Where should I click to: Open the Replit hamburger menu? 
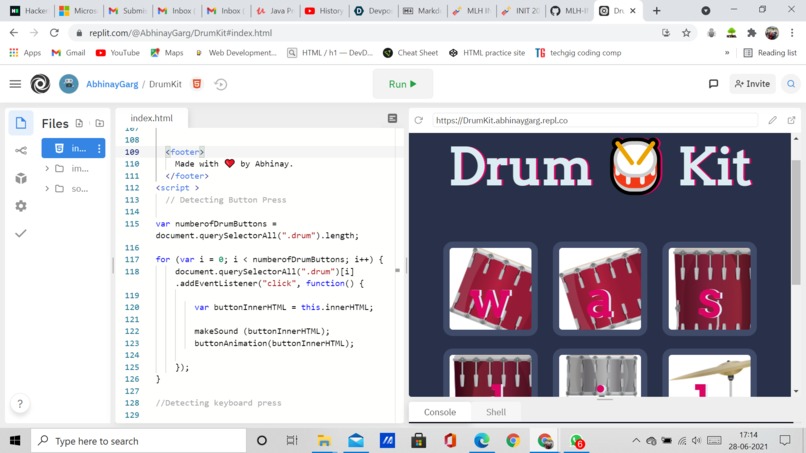pos(15,84)
